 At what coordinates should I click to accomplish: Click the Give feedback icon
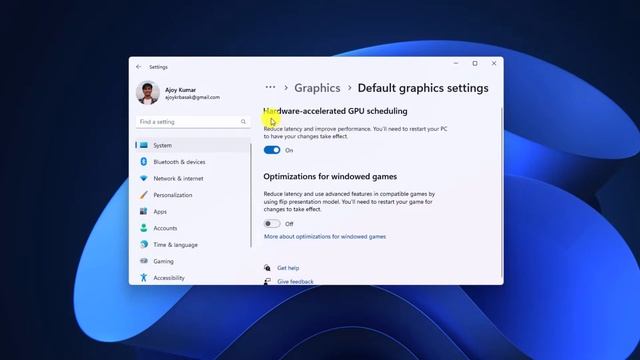pyautogui.click(x=267, y=281)
